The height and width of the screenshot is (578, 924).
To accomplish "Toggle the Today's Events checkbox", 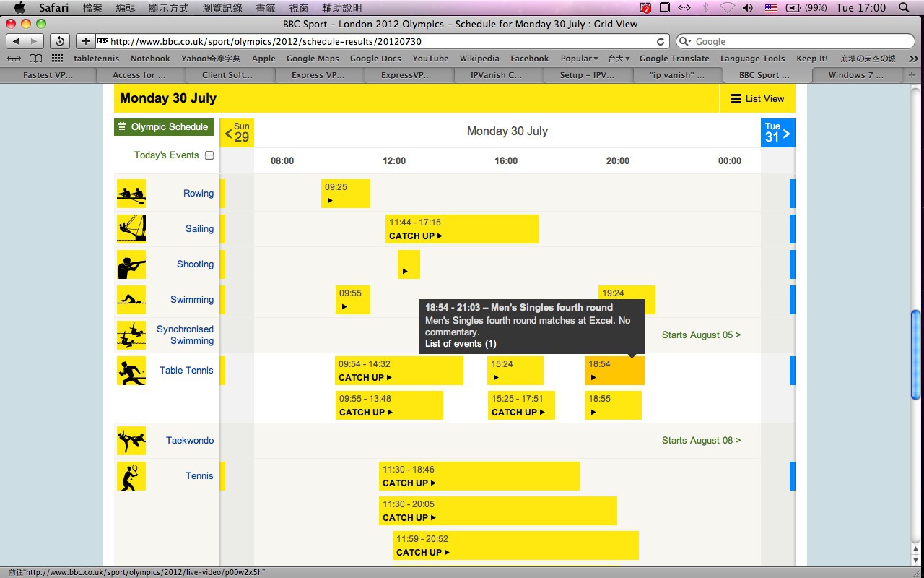I will (x=209, y=155).
